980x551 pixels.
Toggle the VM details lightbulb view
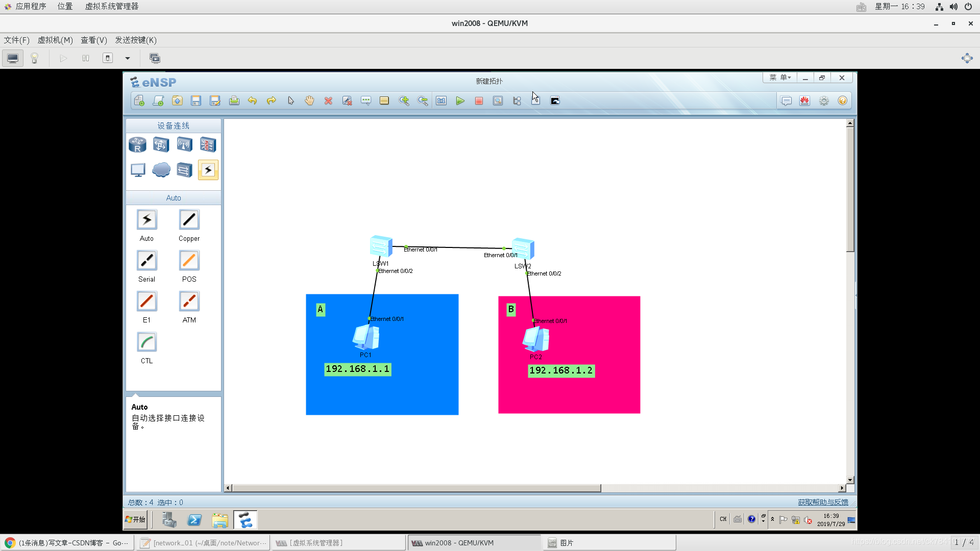(34, 58)
